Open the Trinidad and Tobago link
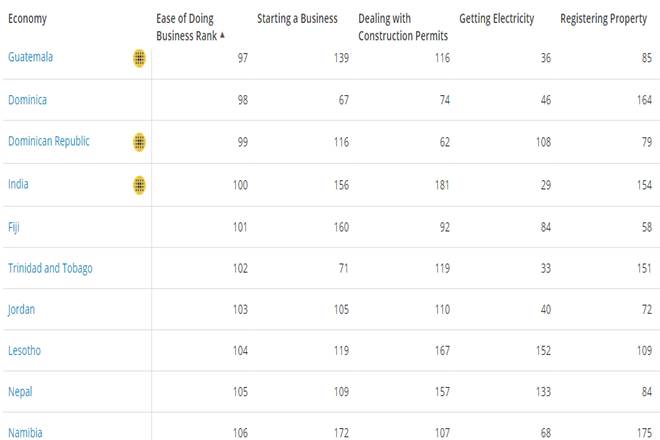Screen dimensions: 660x440 (50, 268)
